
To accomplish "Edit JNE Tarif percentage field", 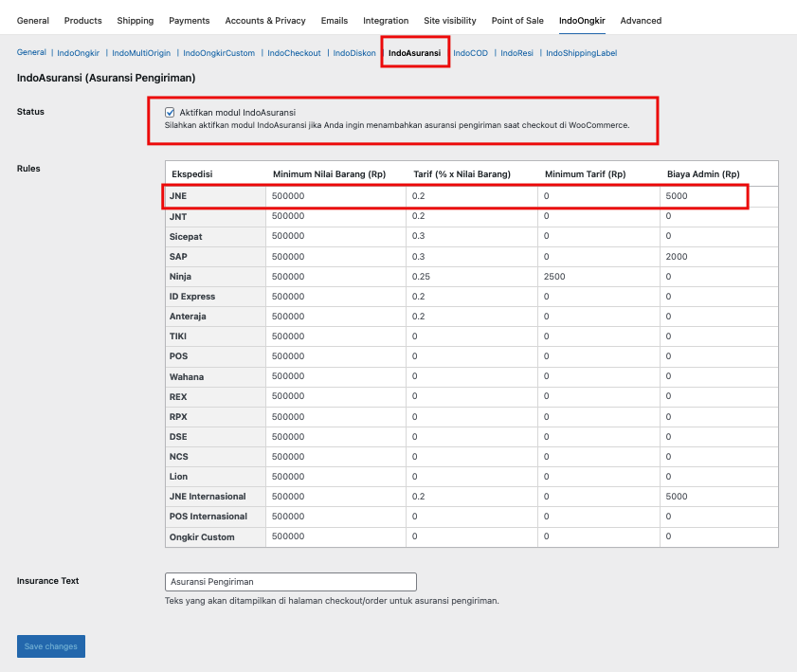I will pyautogui.click(x=472, y=196).
